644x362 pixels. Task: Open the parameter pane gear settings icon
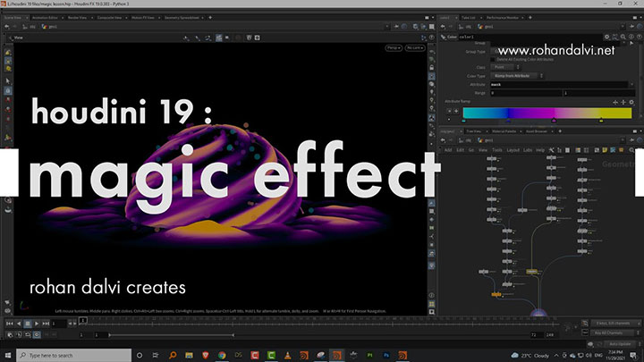[606, 37]
